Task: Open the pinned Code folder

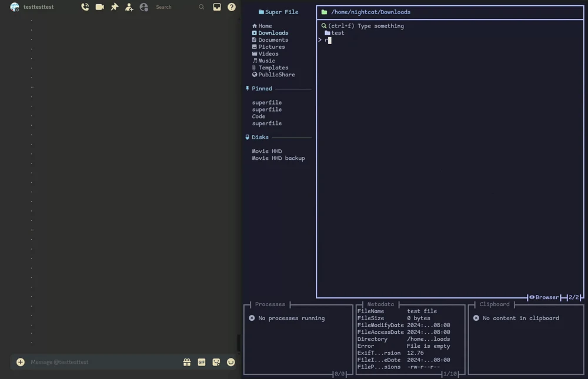Action: coord(258,116)
